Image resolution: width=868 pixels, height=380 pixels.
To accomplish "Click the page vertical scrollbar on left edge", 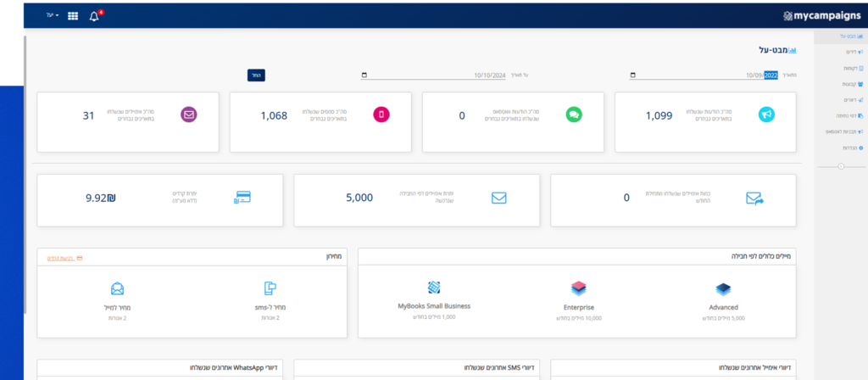I will (x=25, y=175).
